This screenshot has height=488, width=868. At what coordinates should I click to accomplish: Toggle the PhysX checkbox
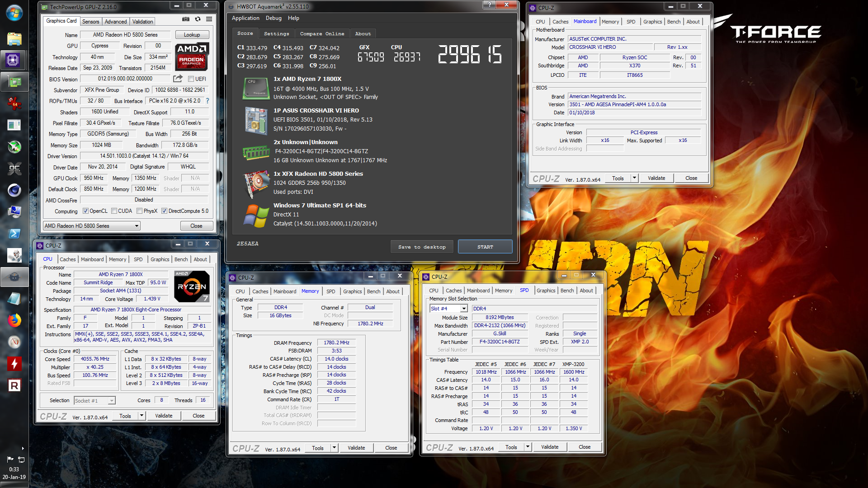pos(140,211)
